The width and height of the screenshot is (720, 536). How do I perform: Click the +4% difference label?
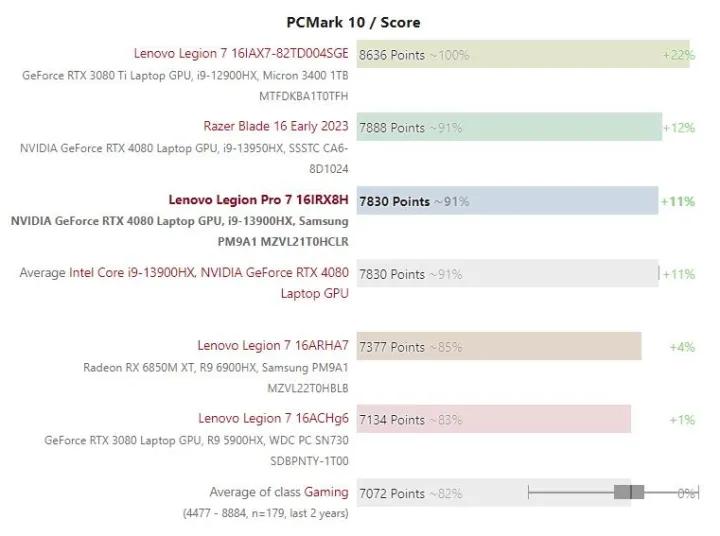click(682, 347)
